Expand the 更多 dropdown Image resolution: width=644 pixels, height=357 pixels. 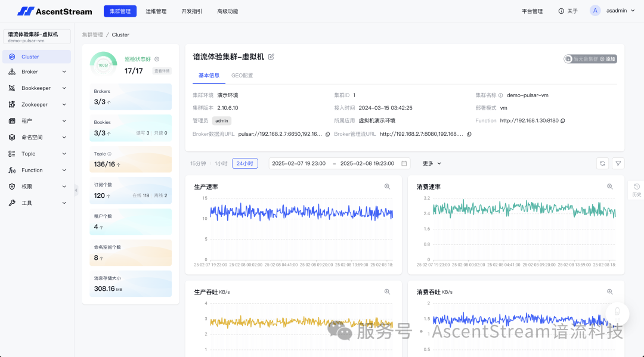pyautogui.click(x=431, y=163)
